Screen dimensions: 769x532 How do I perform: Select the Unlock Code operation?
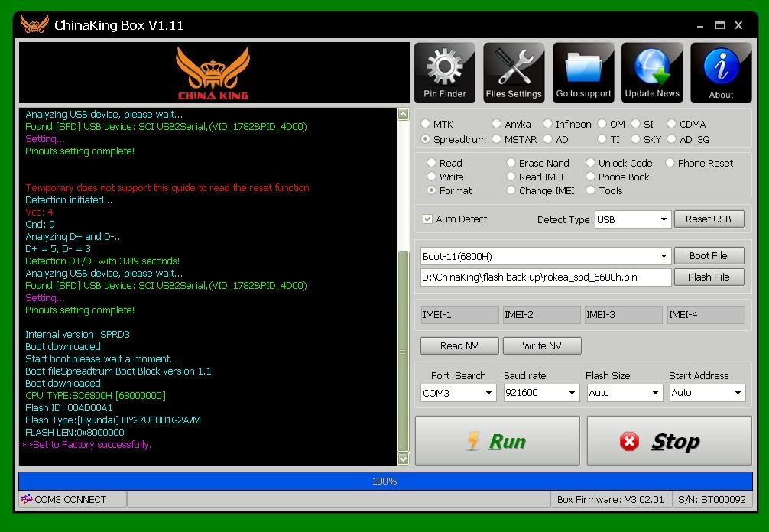click(x=590, y=162)
